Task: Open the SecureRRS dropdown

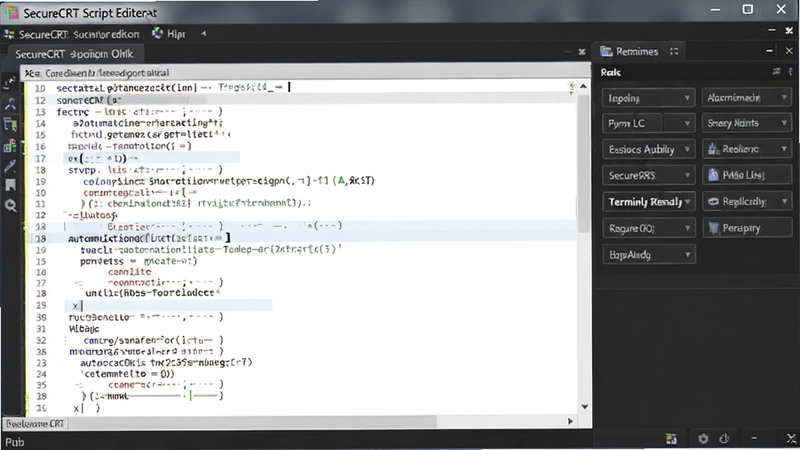Action: click(x=648, y=176)
